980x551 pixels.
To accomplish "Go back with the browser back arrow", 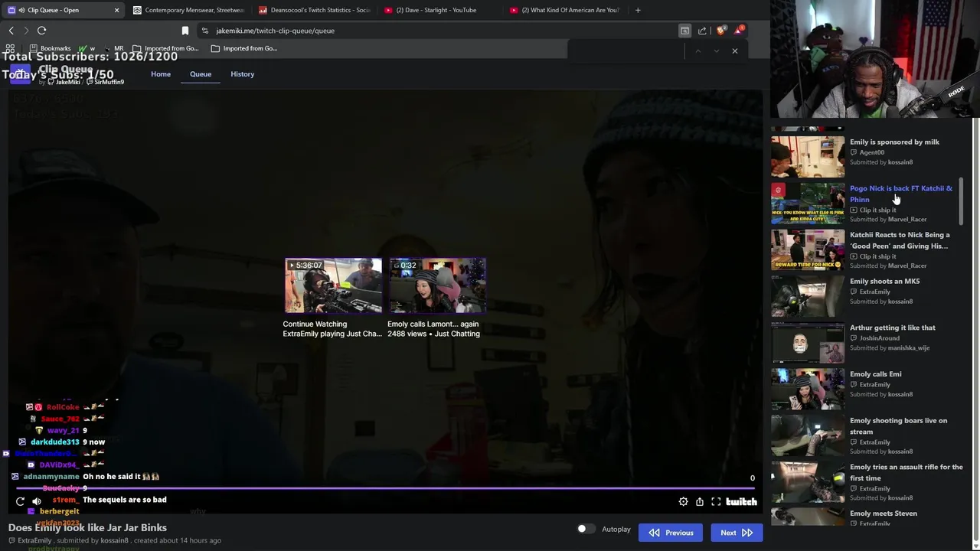I will pyautogui.click(x=11, y=31).
